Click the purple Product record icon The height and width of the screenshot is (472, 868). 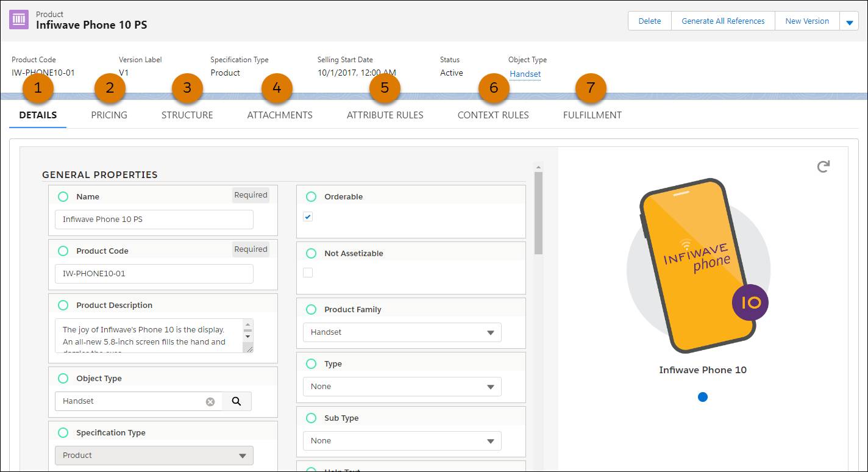(18, 19)
